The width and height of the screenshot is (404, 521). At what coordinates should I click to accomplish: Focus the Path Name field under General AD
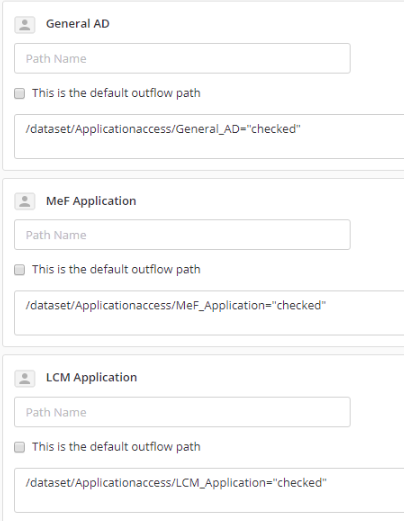[182, 58]
